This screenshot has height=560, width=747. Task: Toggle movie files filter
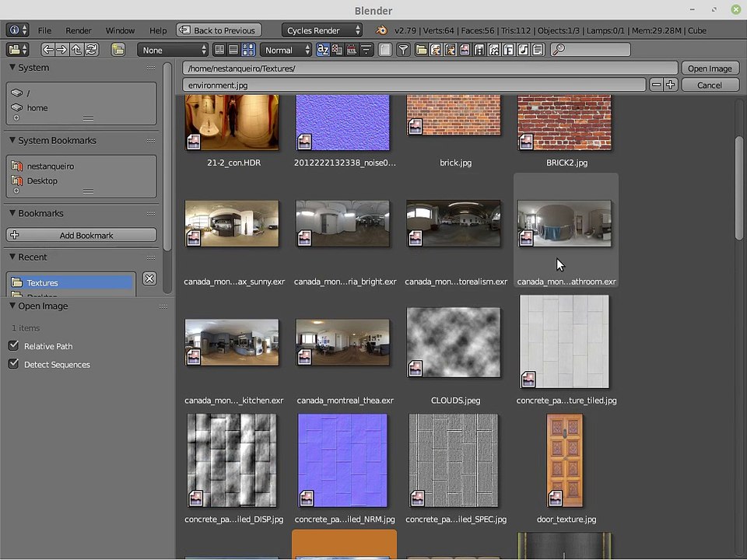479,50
